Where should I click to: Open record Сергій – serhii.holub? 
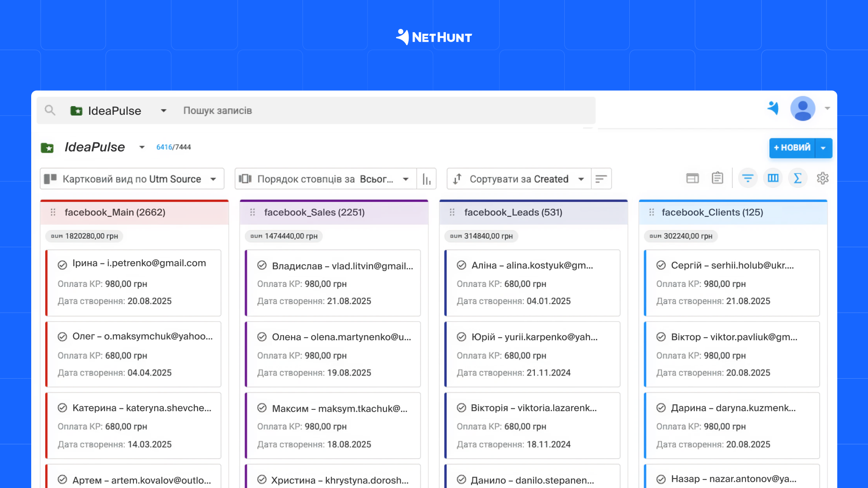pyautogui.click(x=732, y=265)
